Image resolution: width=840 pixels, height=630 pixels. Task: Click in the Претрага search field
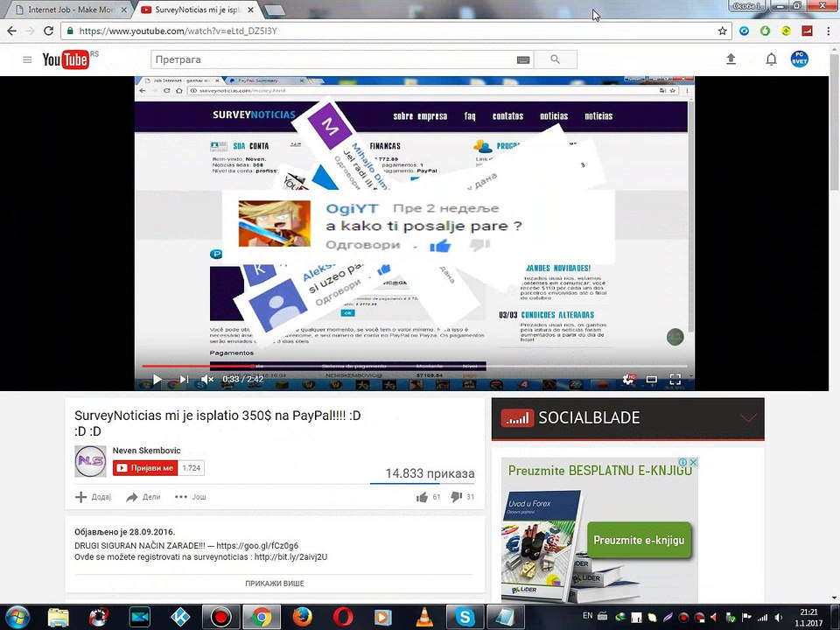(x=332, y=59)
